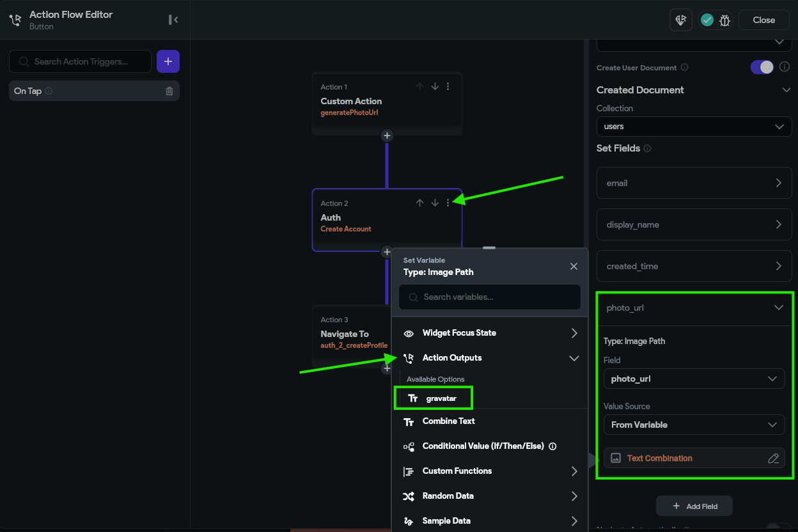This screenshot has height=532, width=798.
Task: Expand the created_time field
Action: pyautogui.click(x=694, y=266)
